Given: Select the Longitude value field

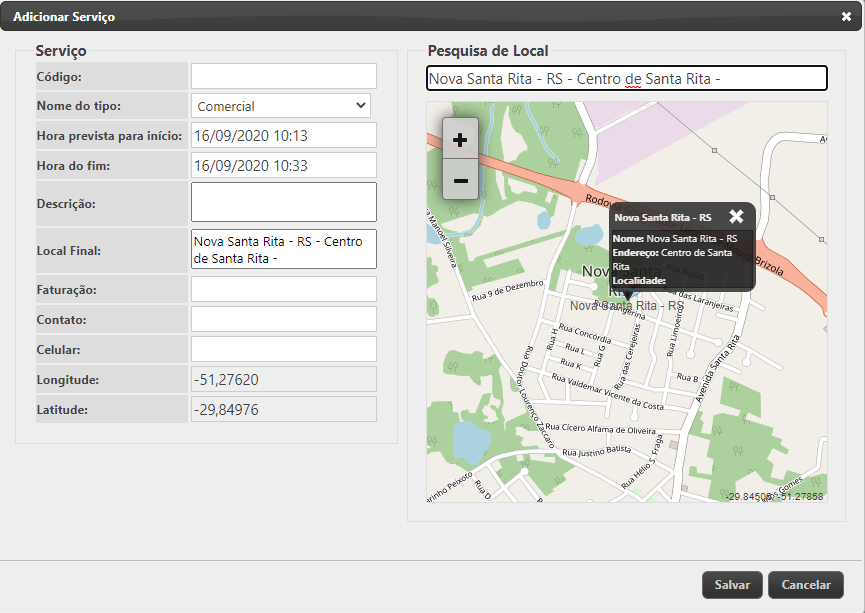Looking at the screenshot, I should click(x=284, y=380).
